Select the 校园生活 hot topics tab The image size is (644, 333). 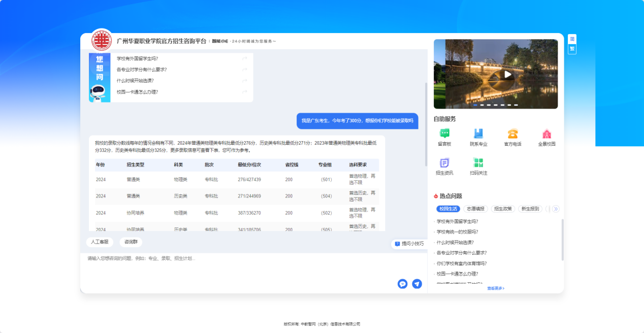(x=448, y=209)
